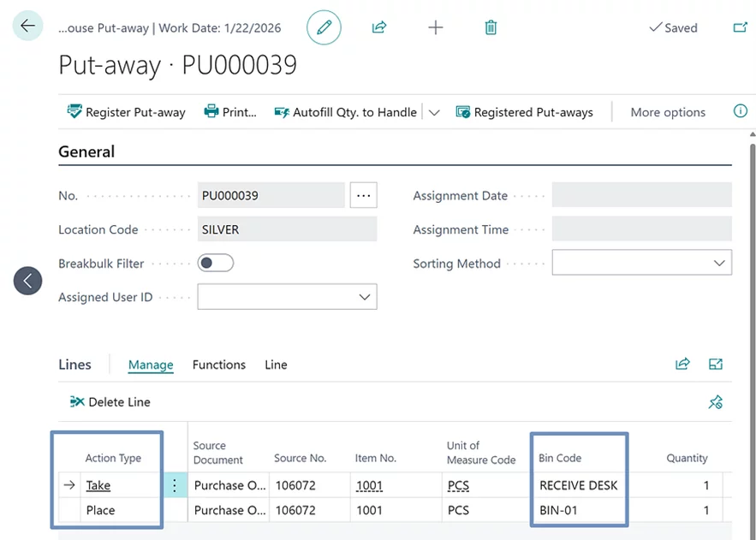Screen dimensions: 756x540
Task: Click the pin icon in Lines section
Action: (x=715, y=402)
